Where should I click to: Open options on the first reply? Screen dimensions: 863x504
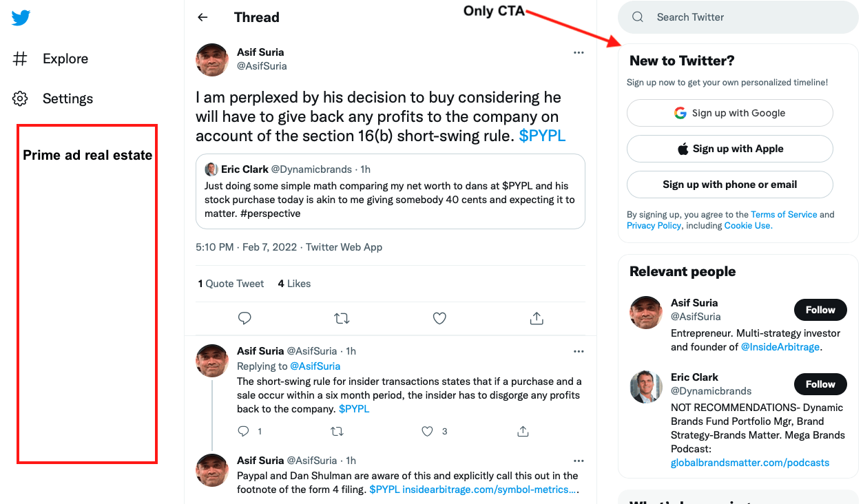tap(579, 351)
